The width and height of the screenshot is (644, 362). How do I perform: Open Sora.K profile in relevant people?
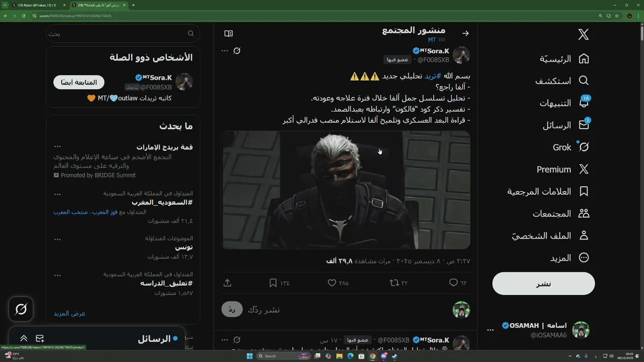[x=157, y=77]
